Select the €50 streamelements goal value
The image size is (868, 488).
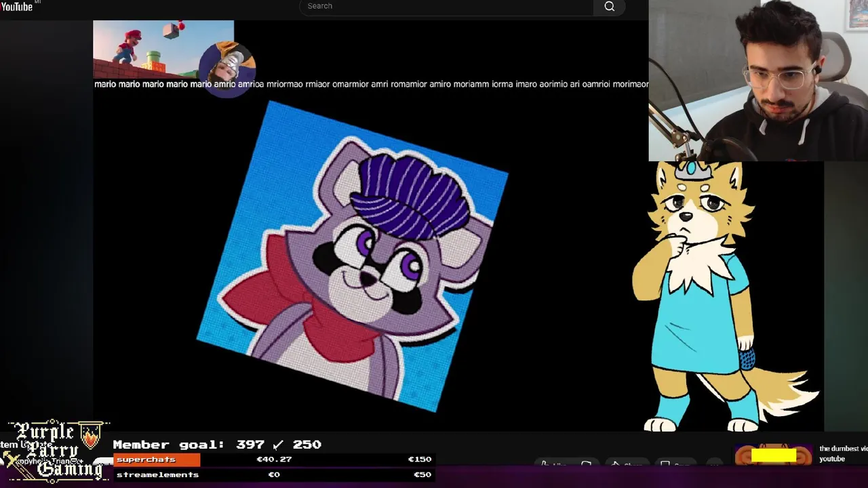[422, 474]
